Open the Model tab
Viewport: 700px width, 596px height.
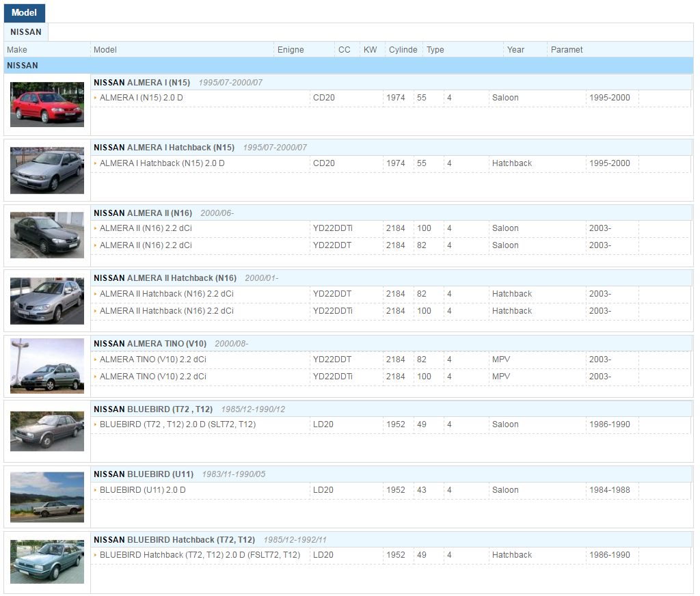click(x=25, y=12)
